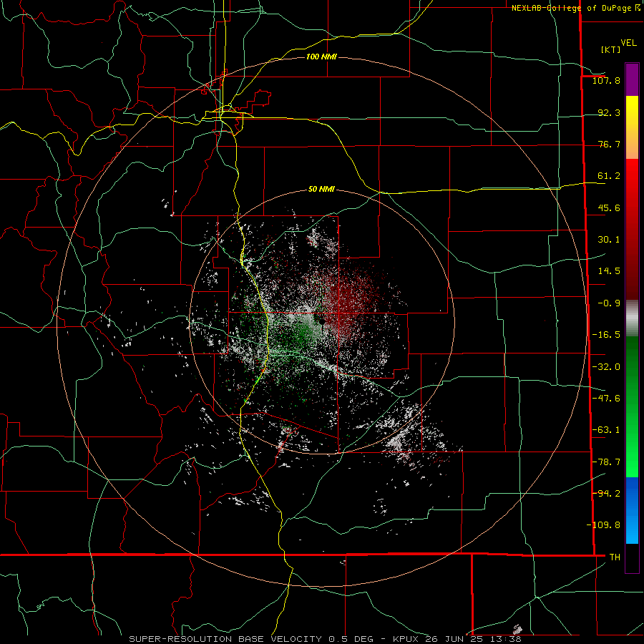Screen dimensions: 644x644
Task: Click the -63.1 velocity scale value
Action: (x=606, y=430)
